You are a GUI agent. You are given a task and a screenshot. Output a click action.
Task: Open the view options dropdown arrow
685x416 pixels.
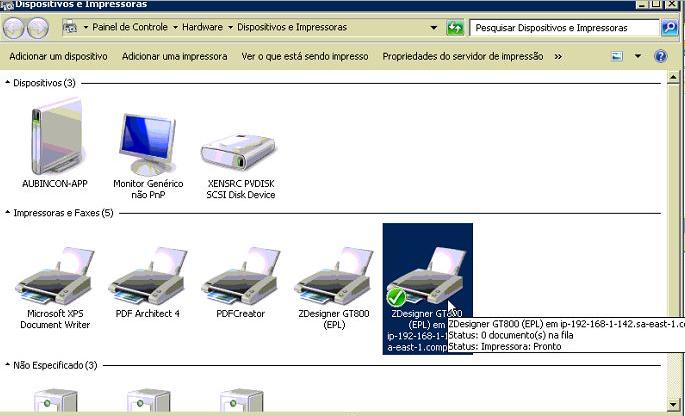[x=638, y=56]
